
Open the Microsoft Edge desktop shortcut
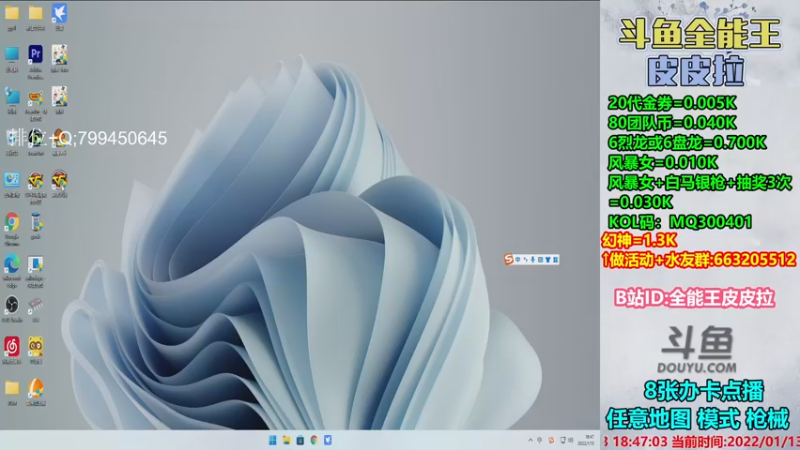(x=12, y=264)
